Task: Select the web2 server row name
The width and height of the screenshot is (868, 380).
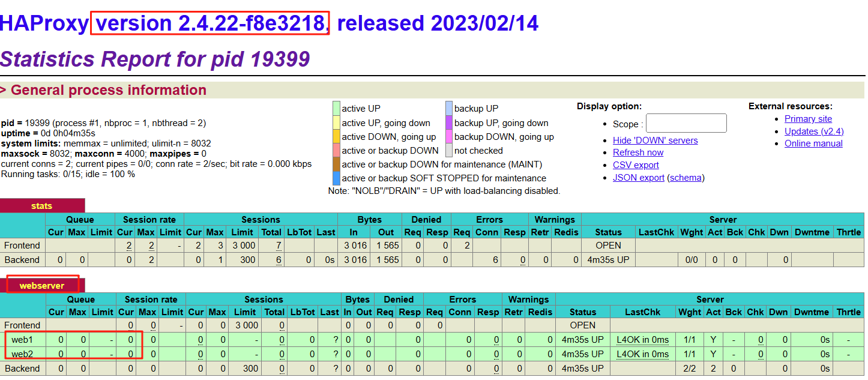Action: click(x=23, y=354)
